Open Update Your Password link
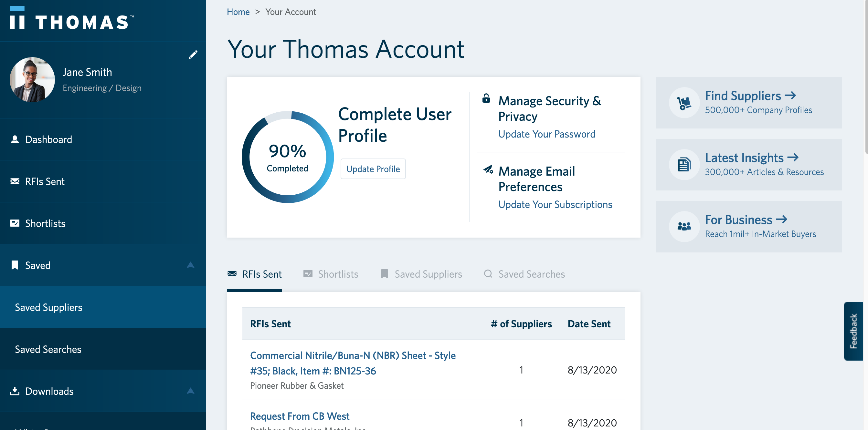 546,134
